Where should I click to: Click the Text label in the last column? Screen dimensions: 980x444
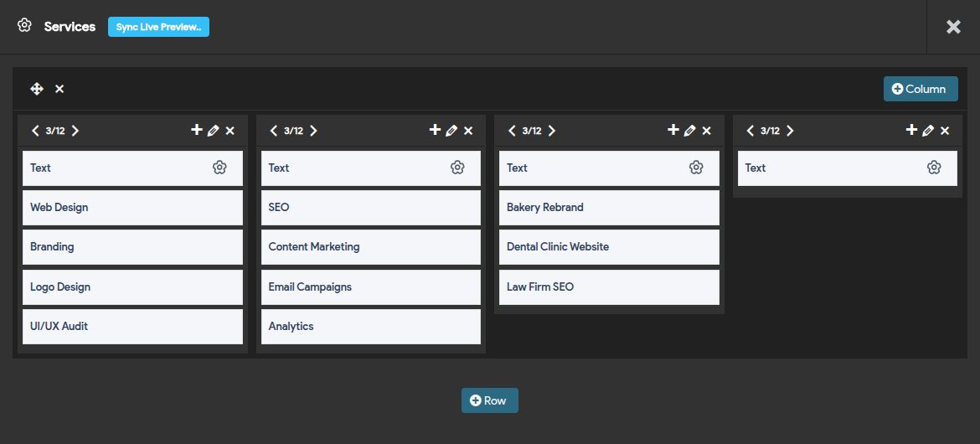[756, 168]
